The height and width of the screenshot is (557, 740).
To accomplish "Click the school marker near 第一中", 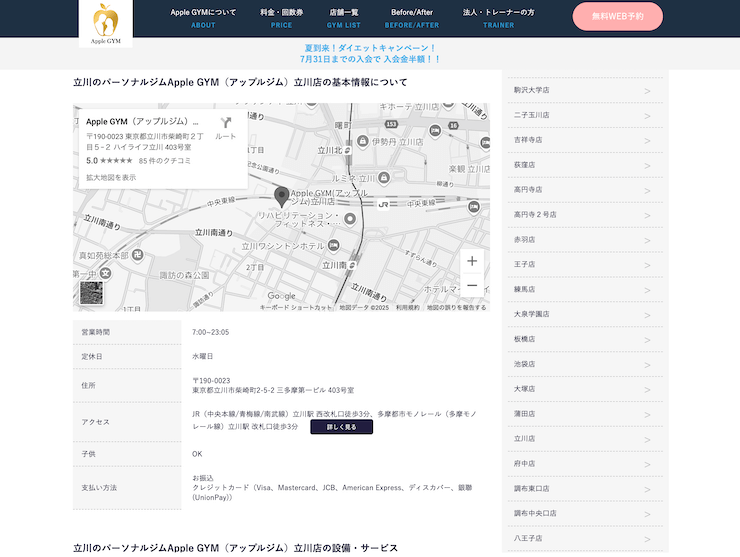I will 106,273.
